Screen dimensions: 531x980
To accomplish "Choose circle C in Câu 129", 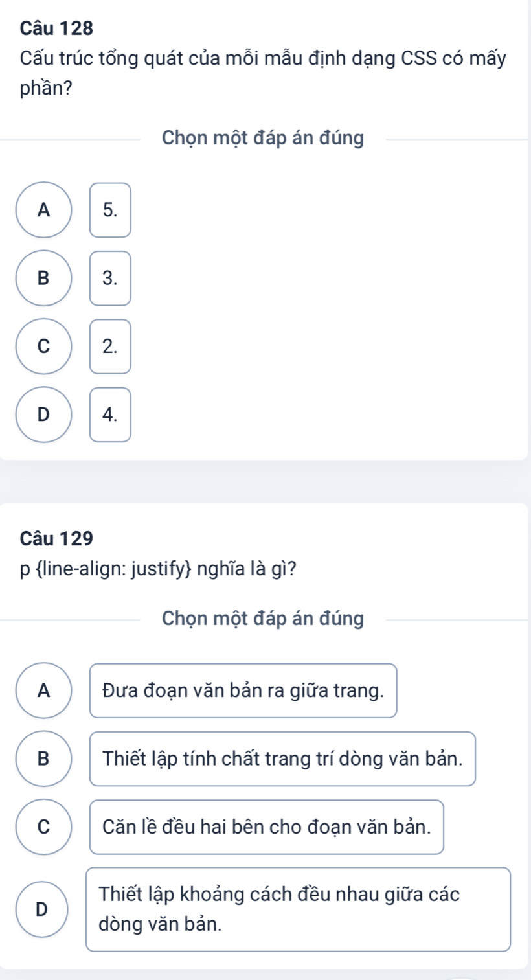I will point(43,827).
